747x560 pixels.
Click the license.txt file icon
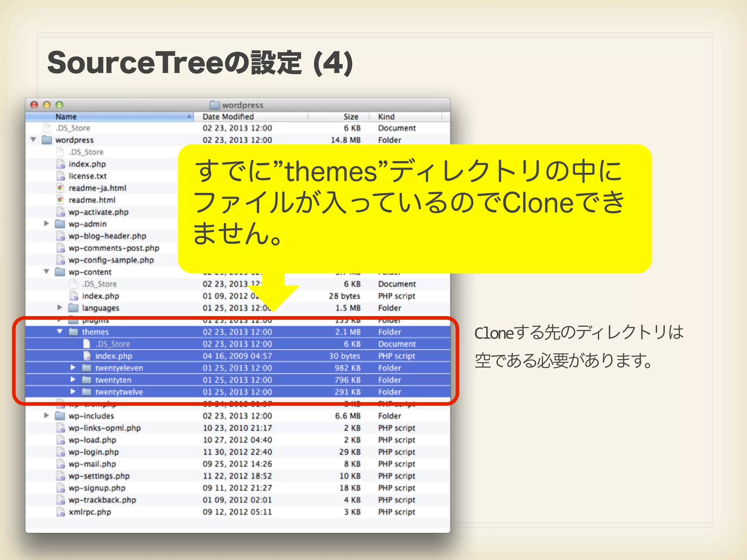coord(60,176)
